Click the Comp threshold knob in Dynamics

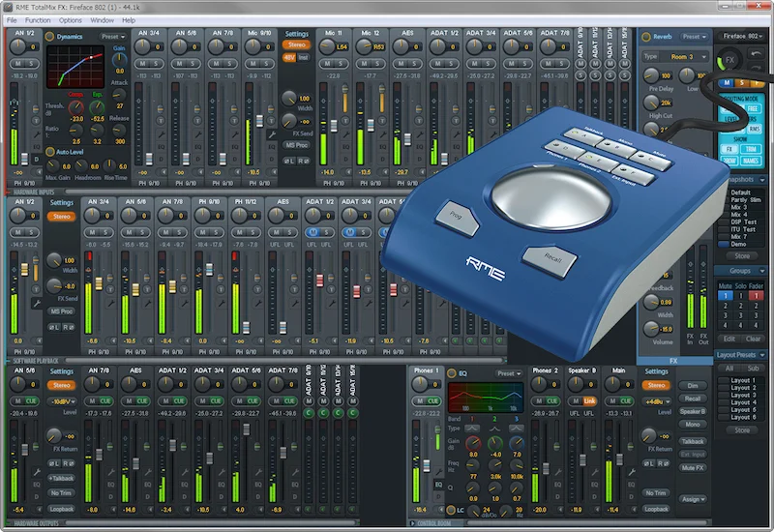pyautogui.click(x=76, y=107)
